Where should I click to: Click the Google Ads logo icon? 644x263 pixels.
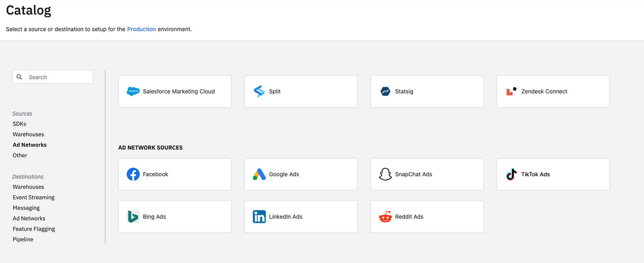[259, 174]
